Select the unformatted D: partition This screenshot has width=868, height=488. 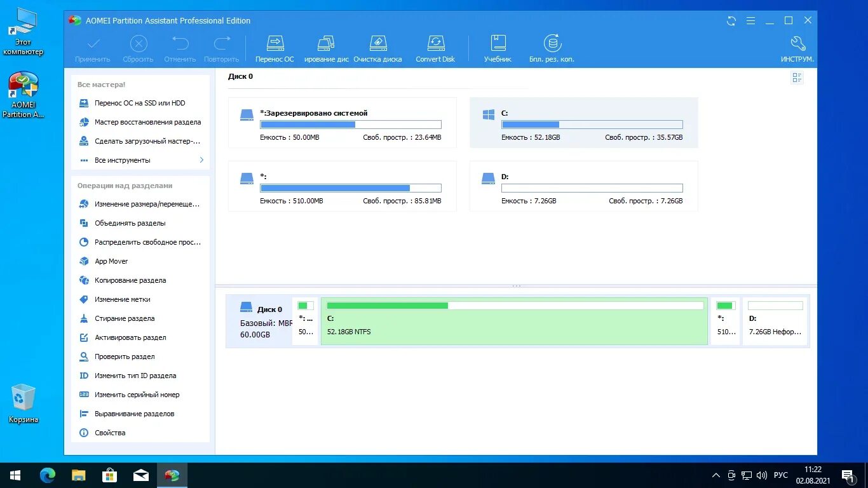coord(775,320)
